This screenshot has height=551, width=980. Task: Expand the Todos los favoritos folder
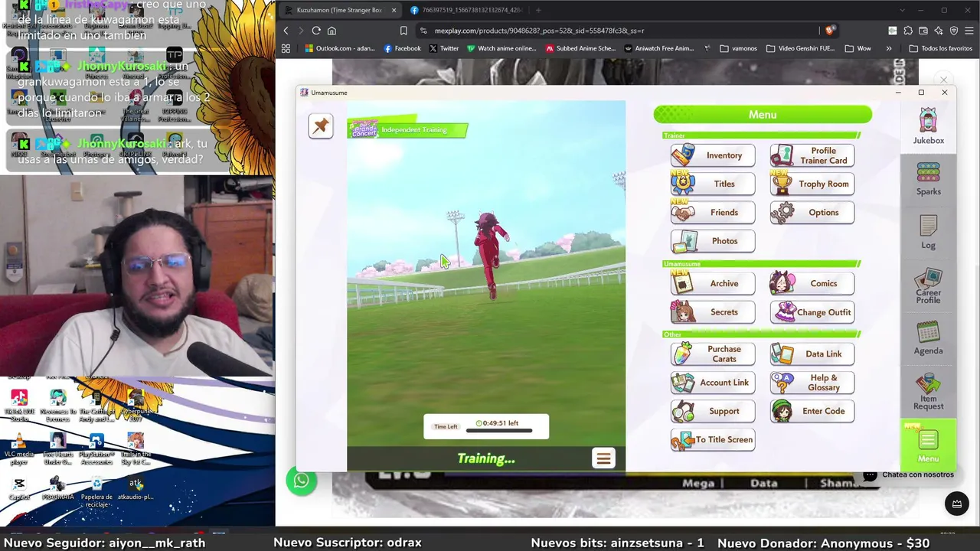940,48
